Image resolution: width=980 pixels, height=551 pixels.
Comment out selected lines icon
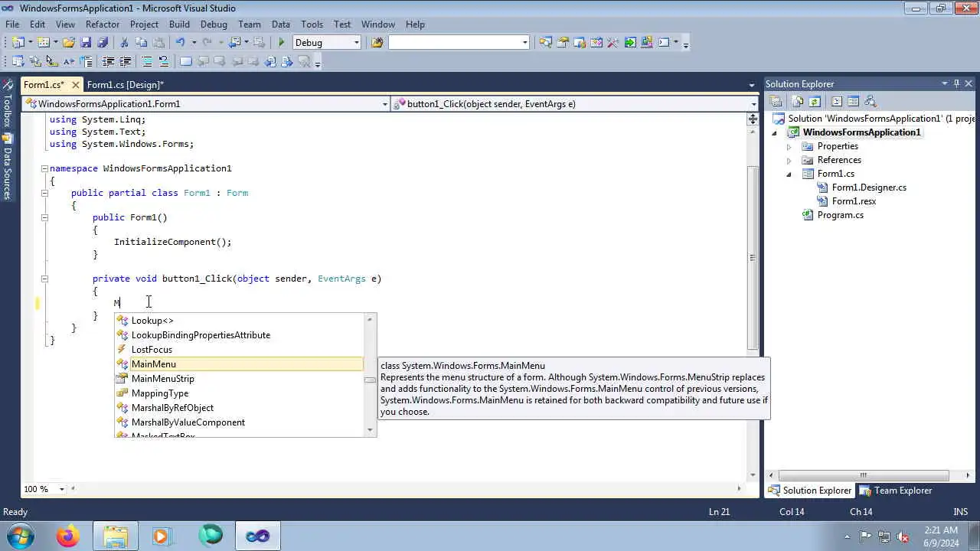(x=146, y=61)
